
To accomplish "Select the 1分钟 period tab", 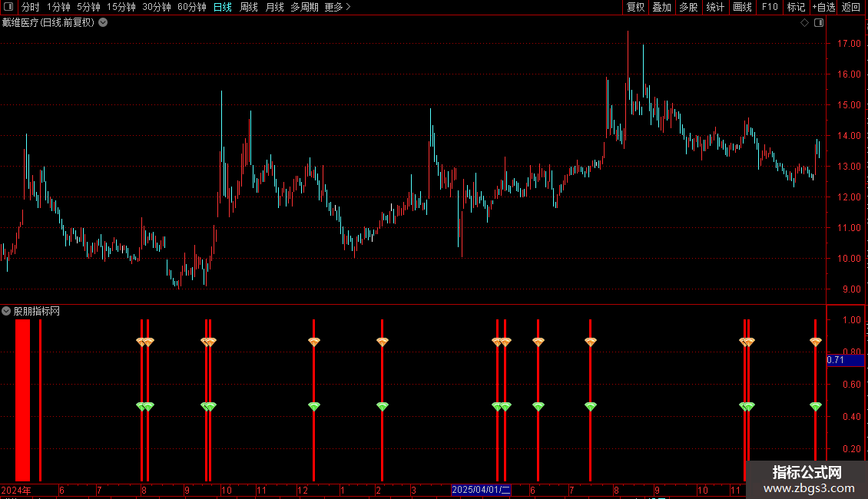I will click(x=58, y=7).
